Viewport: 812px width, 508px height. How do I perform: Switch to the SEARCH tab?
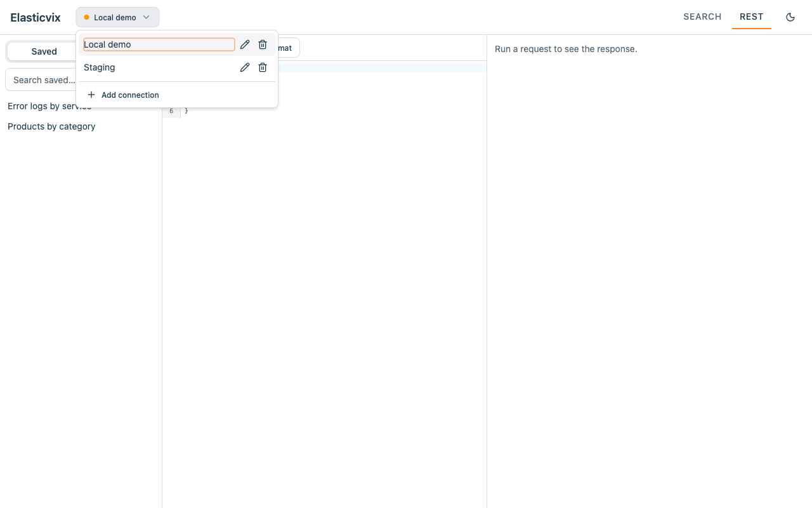[x=702, y=17]
